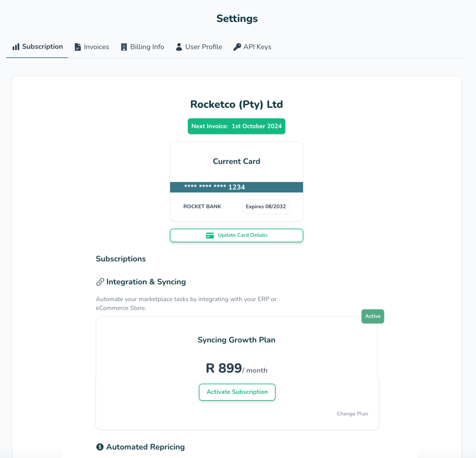Click the Billing Info building icon
The image size is (476, 458).
point(124,47)
